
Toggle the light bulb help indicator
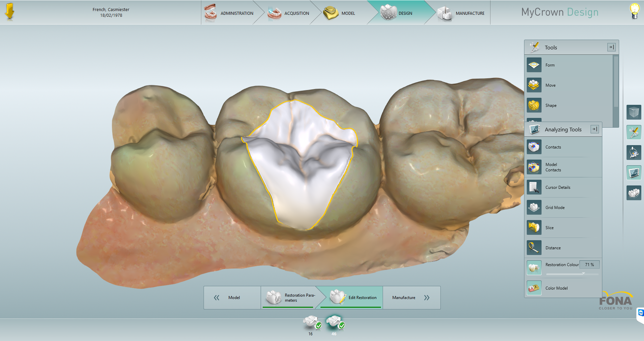[x=634, y=11]
